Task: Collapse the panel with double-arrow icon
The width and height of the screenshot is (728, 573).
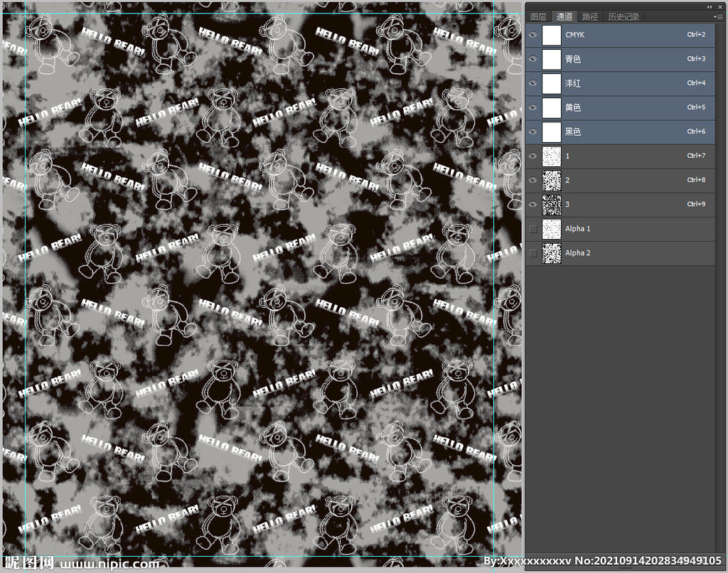Action: coord(710,6)
